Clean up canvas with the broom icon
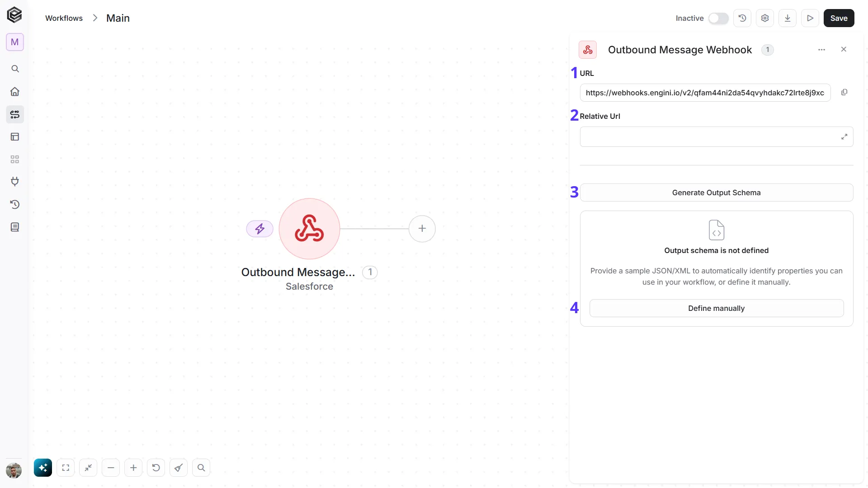 tap(179, 468)
